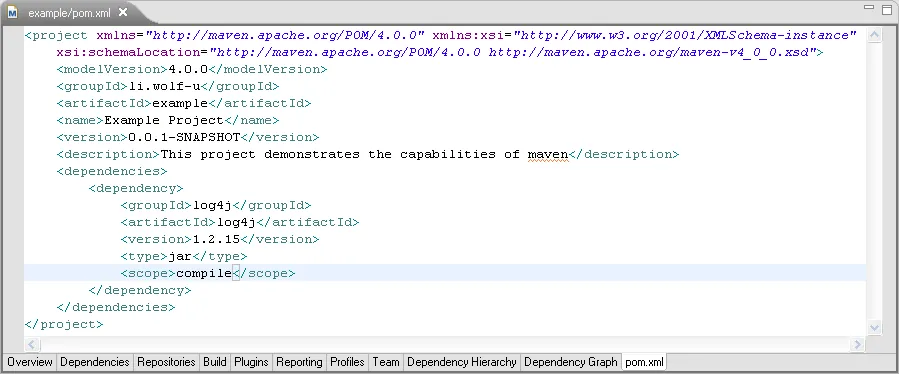Switch to the Reporting tab
Screen dimensions: 899x374
click(x=299, y=362)
